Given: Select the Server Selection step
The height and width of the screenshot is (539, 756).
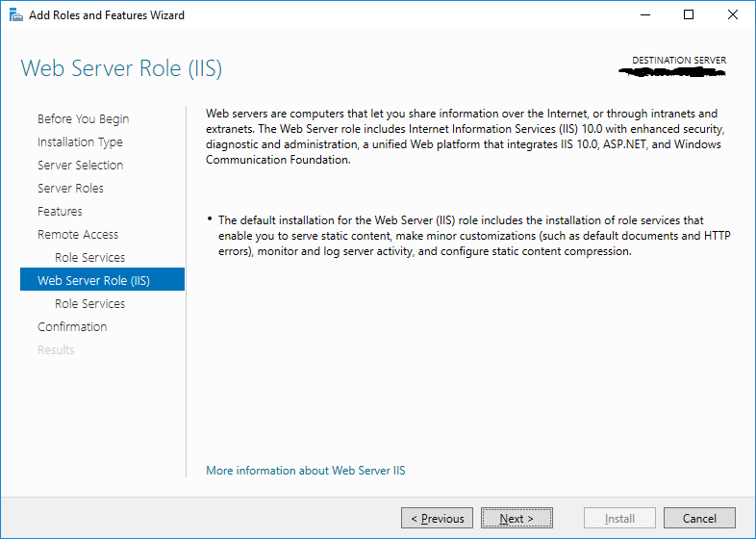Looking at the screenshot, I should [81, 165].
